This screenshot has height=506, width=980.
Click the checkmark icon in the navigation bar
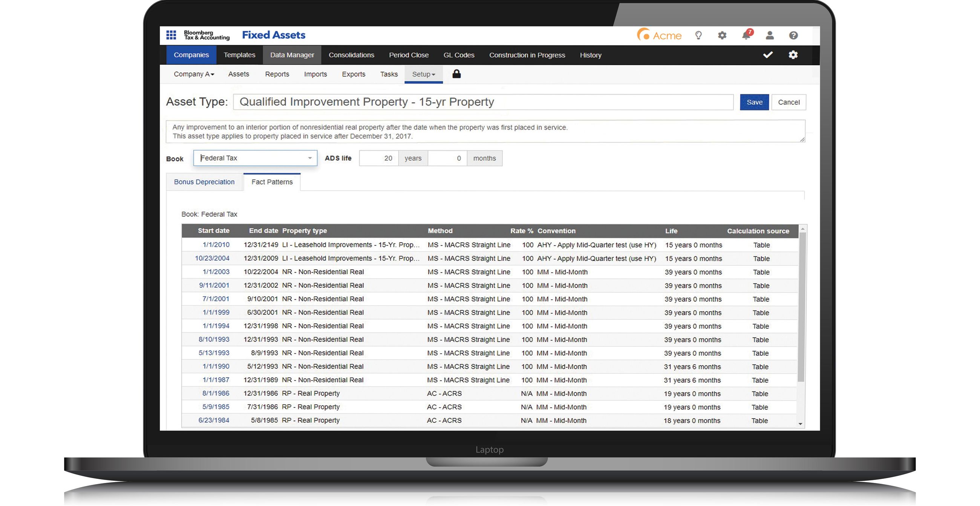(768, 55)
